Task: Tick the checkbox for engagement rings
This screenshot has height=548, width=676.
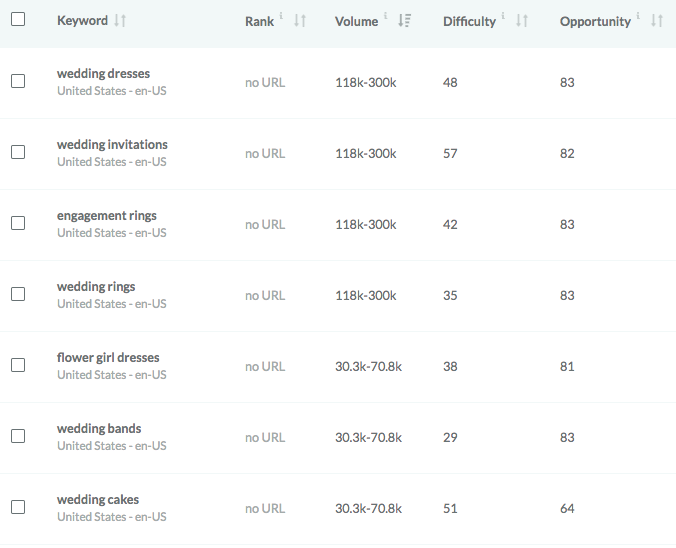Action: (x=18, y=224)
